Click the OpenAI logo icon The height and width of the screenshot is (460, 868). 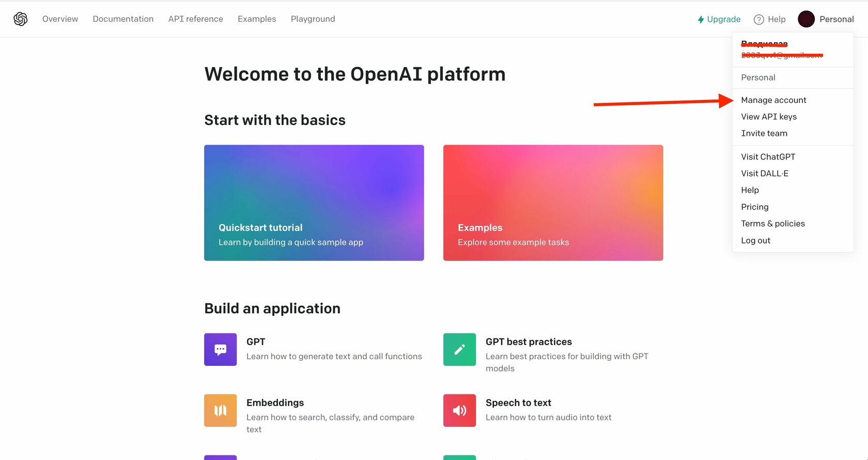[20, 19]
